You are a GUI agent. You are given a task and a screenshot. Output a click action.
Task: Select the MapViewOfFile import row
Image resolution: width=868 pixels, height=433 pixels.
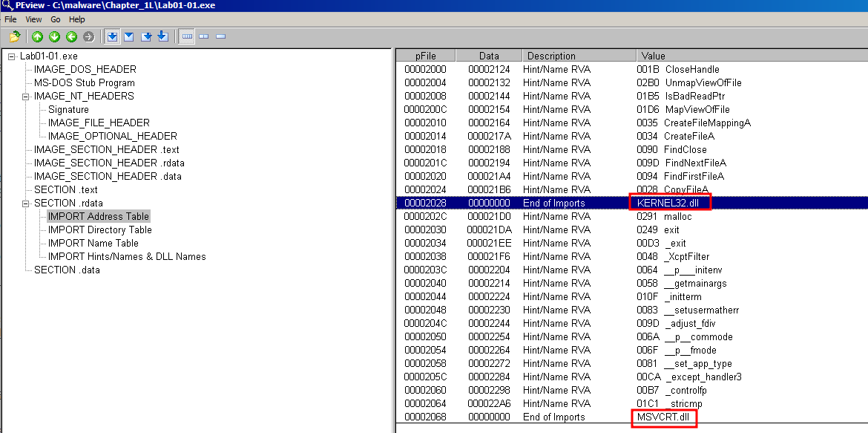click(x=632, y=109)
